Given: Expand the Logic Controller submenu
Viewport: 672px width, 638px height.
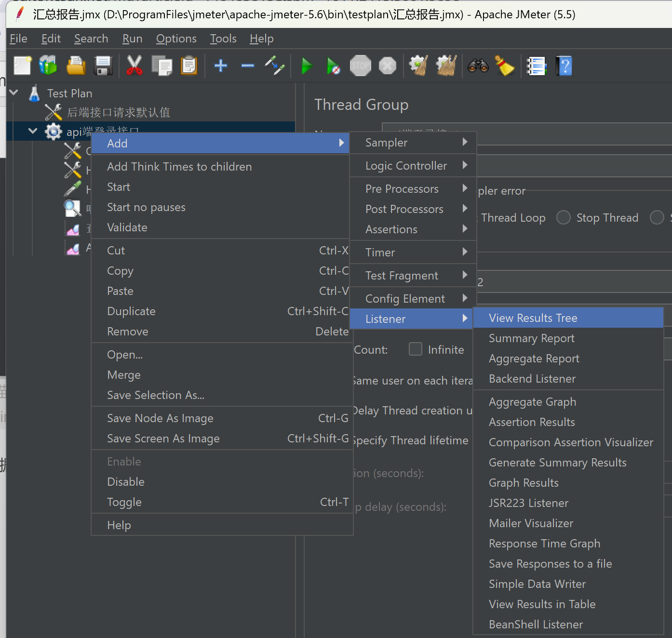Looking at the screenshot, I should (x=413, y=166).
